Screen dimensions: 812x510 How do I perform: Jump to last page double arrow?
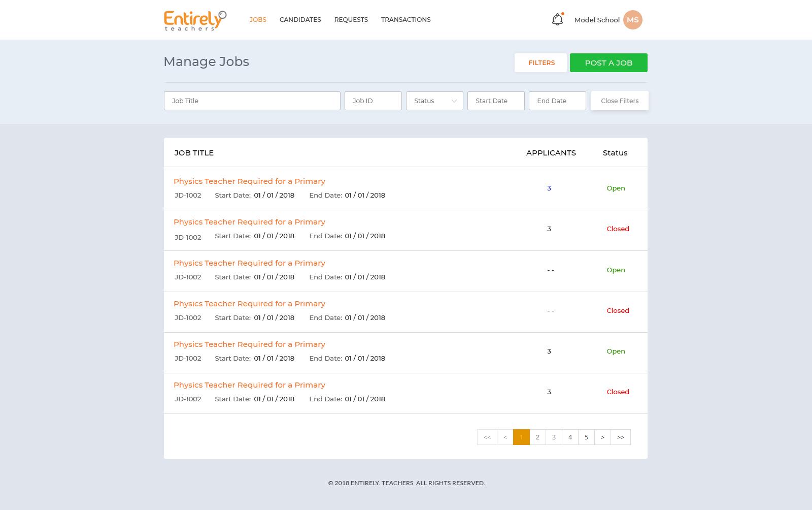click(621, 437)
